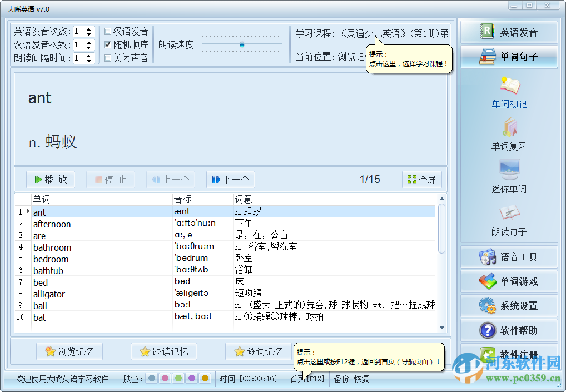Adjust the 朗读速度 reading speed slider
Viewport: 566px width, 392px height.
(242, 44)
